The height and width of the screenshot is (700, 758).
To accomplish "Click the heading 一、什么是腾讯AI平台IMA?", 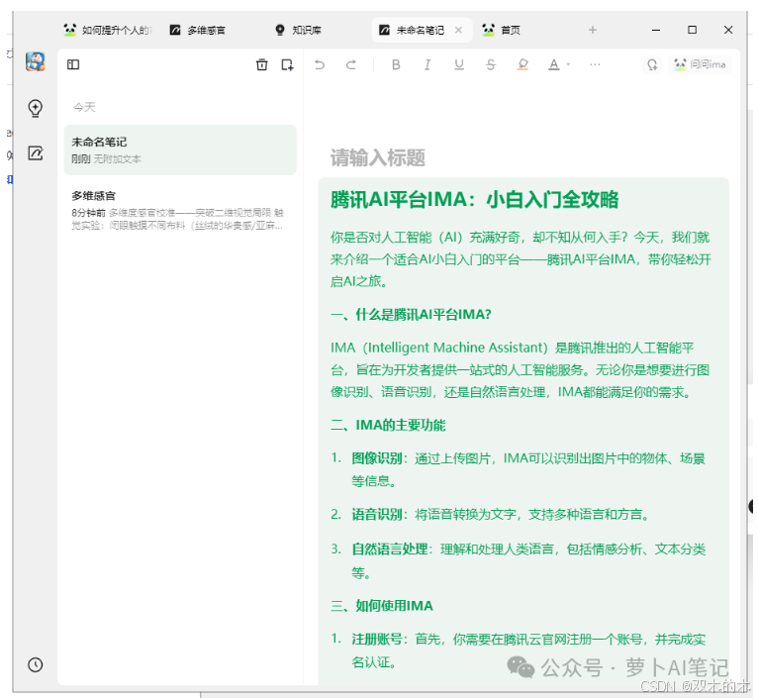I will (411, 315).
